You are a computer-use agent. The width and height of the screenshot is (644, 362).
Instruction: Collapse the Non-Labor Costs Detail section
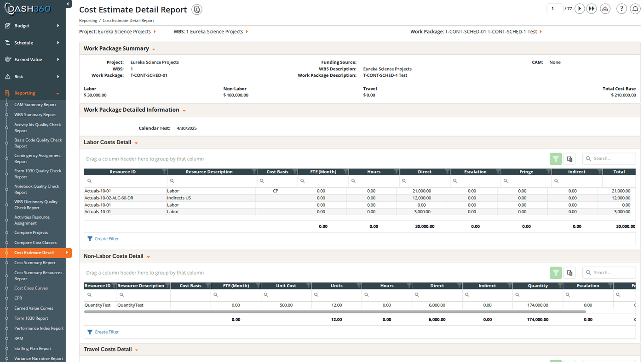click(x=148, y=257)
